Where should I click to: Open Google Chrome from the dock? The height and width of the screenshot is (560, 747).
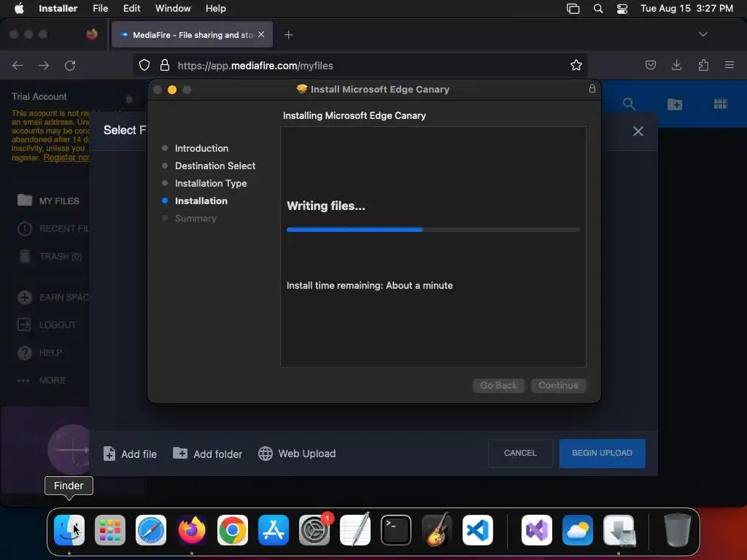pyautogui.click(x=233, y=530)
